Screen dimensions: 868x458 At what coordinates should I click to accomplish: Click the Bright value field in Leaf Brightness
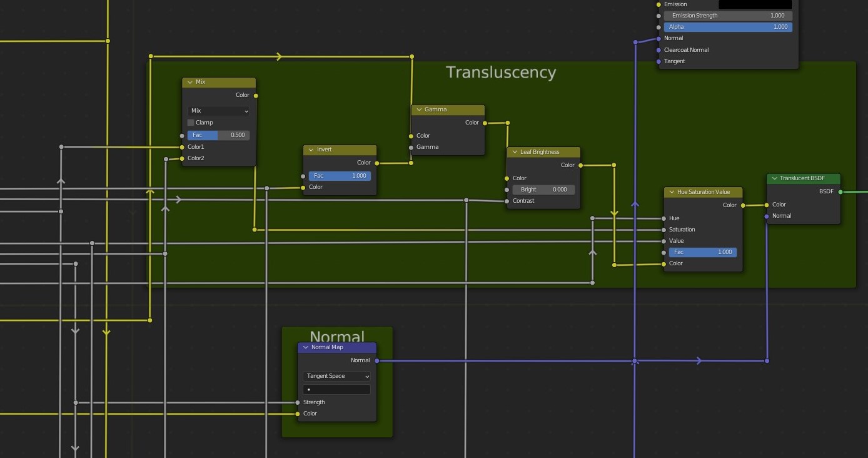pyautogui.click(x=543, y=190)
